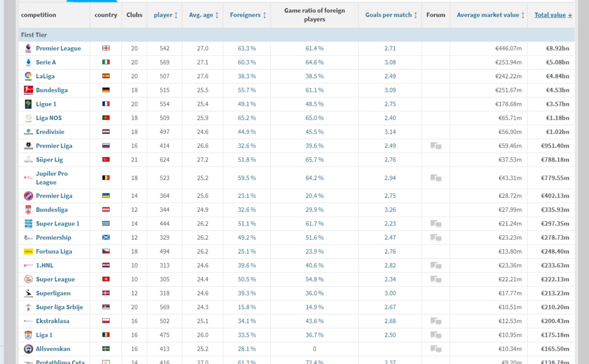Open the Eredivisie competition link
This screenshot has width=589, height=364.
50,132
